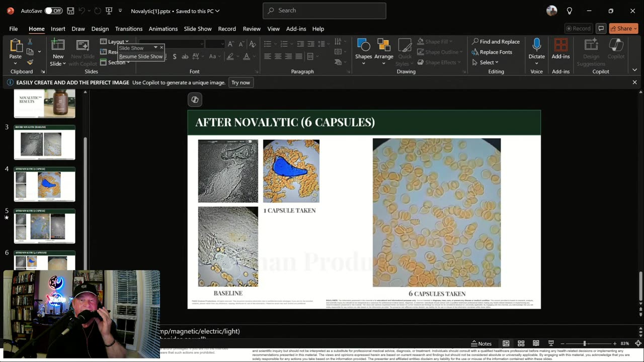Dismiss the Copilot image notification bar
This screenshot has height=362, width=644.
coord(634,82)
